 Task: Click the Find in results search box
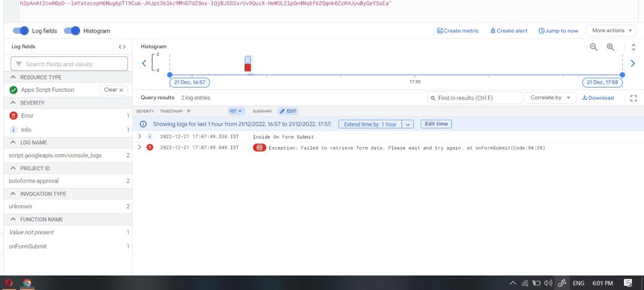pyautogui.click(x=474, y=98)
